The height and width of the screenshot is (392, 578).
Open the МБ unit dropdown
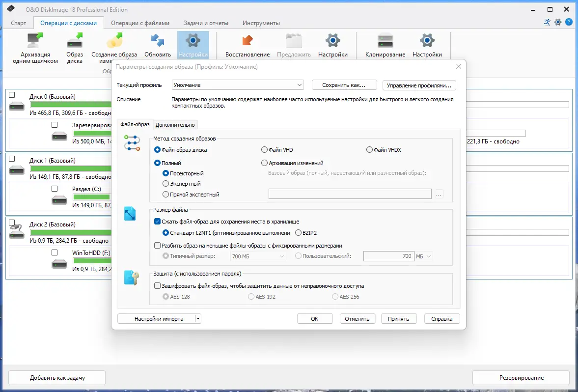coord(423,256)
